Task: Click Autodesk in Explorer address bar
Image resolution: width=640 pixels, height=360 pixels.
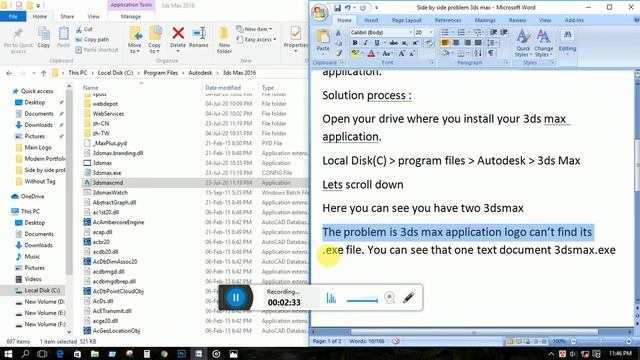Action: (200, 73)
